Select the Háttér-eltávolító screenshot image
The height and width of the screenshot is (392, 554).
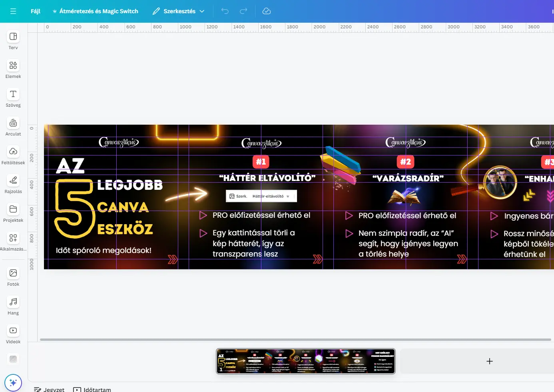point(261,196)
